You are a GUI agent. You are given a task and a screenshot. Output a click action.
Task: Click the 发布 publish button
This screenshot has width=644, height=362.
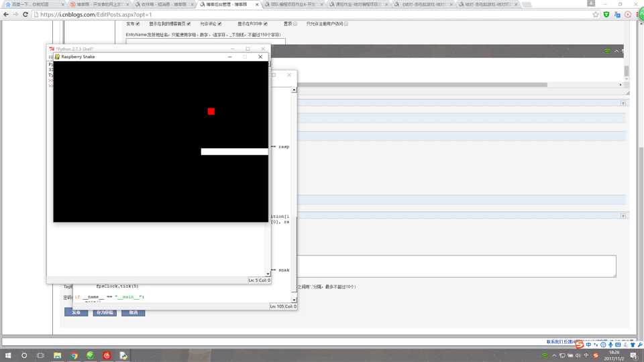click(76, 312)
